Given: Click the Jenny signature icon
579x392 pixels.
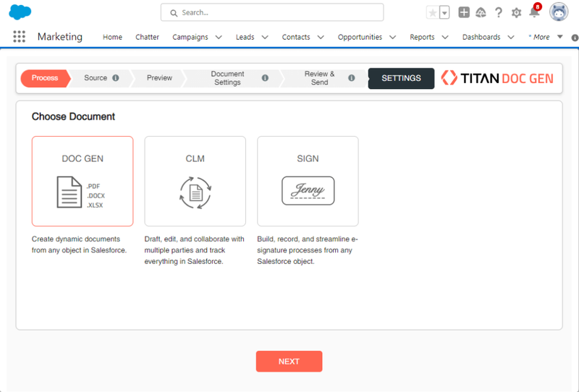Looking at the screenshot, I should point(308,190).
